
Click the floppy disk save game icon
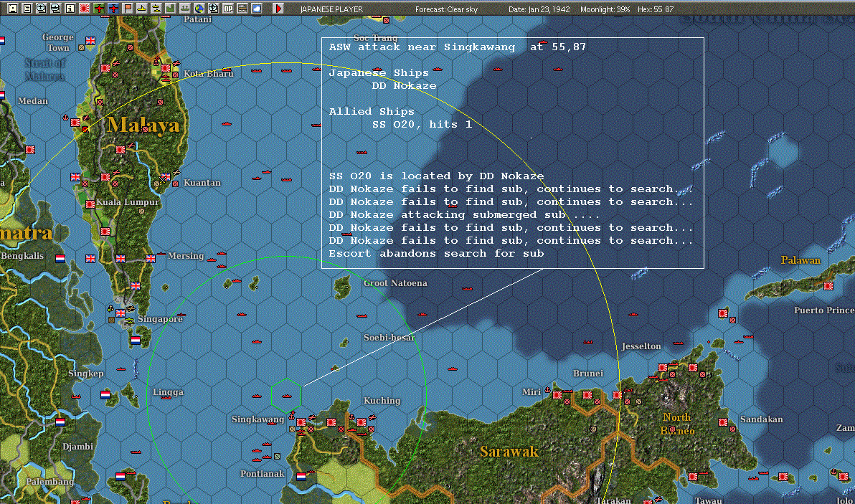pyautogui.click(x=12, y=8)
